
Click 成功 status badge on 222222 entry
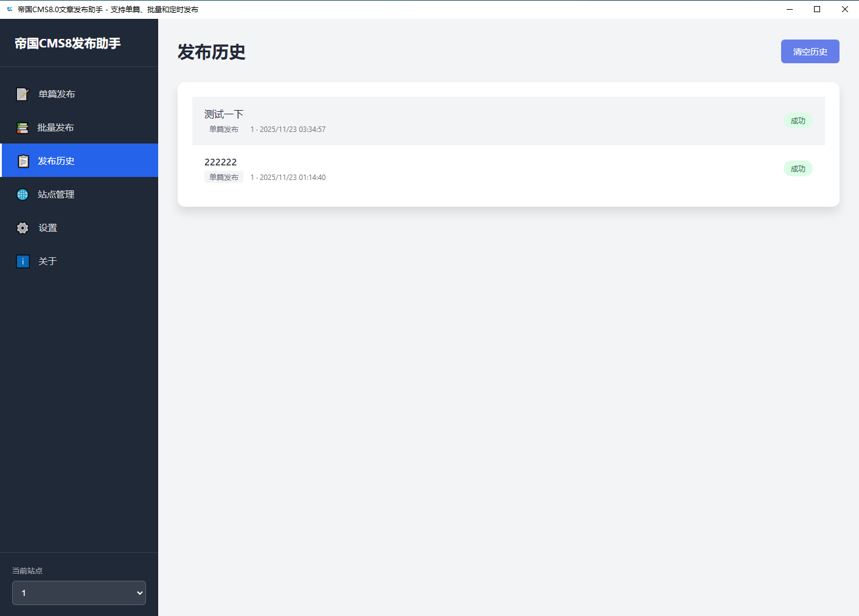[x=798, y=169]
